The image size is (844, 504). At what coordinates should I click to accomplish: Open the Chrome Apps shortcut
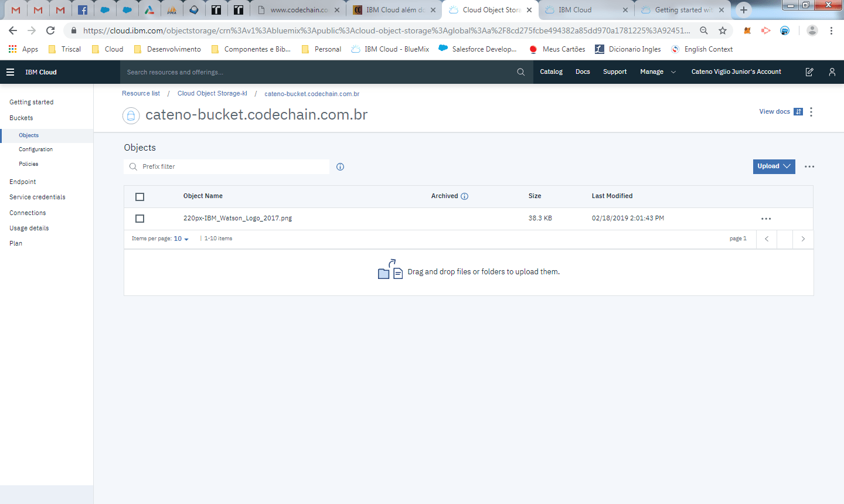point(23,49)
